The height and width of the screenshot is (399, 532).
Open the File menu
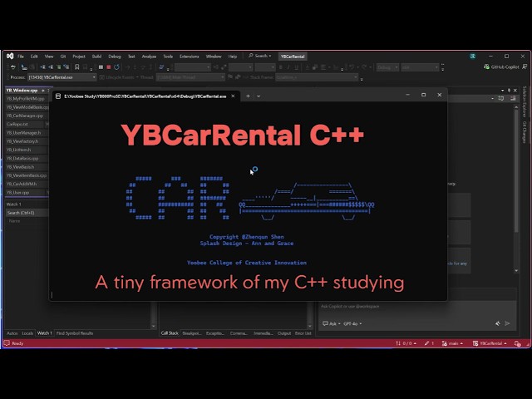click(21, 57)
